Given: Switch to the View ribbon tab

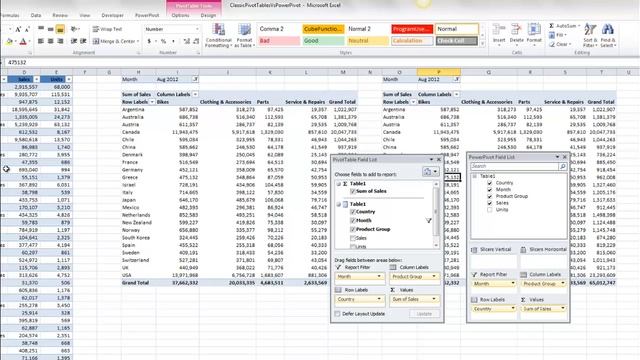Looking at the screenshot, I should [84, 15].
